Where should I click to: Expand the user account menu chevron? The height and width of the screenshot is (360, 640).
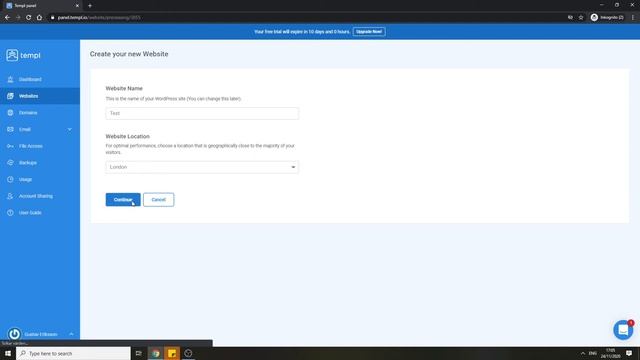pyautogui.click(x=71, y=334)
